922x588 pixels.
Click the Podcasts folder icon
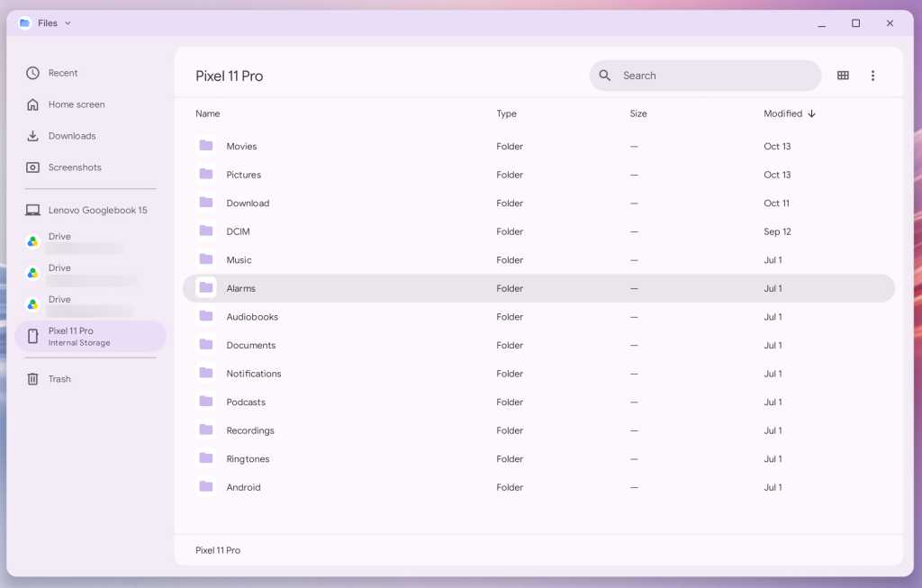pyautogui.click(x=206, y=401)
